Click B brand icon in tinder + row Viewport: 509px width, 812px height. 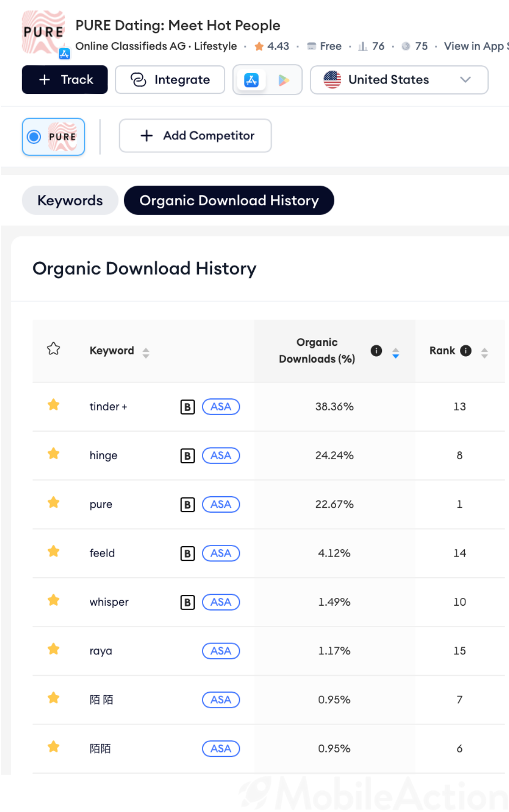click(x=188, y=407)
